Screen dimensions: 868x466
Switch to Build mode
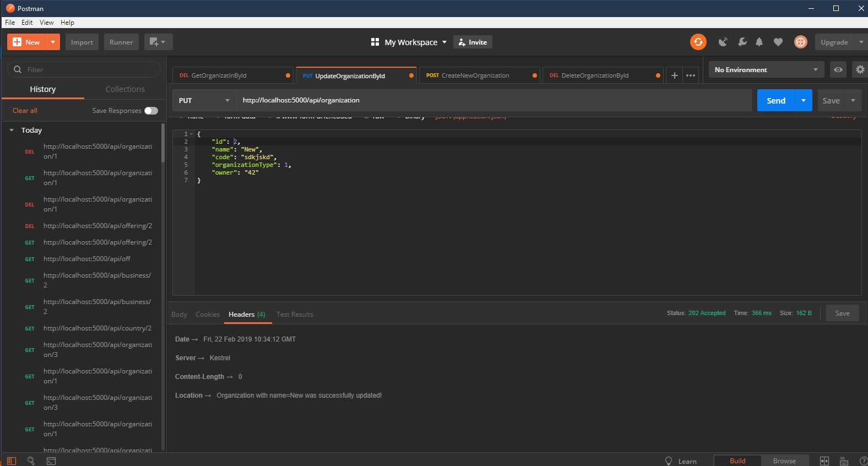[737, 460]
